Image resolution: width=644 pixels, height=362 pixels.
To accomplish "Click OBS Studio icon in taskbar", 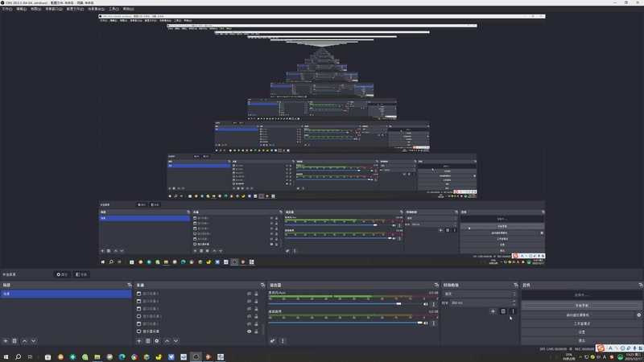I will (x=196, y=357).
